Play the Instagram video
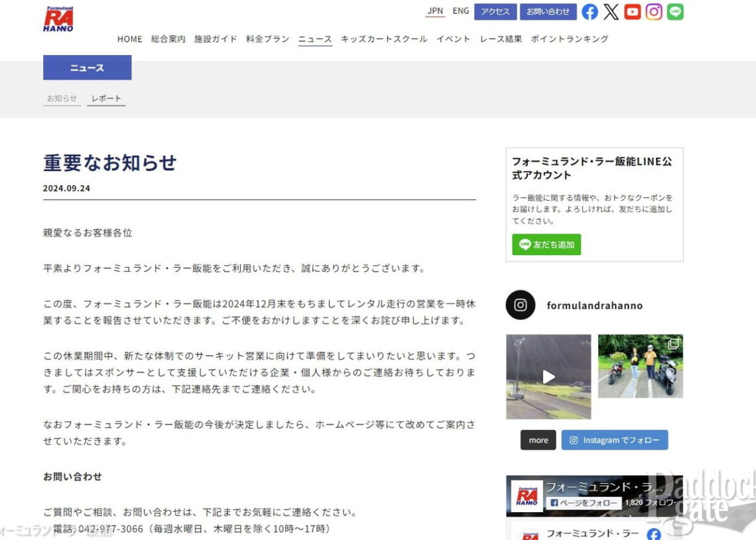Screen dimensions: 756x540 pyautogui.click(x=548, y=376)
